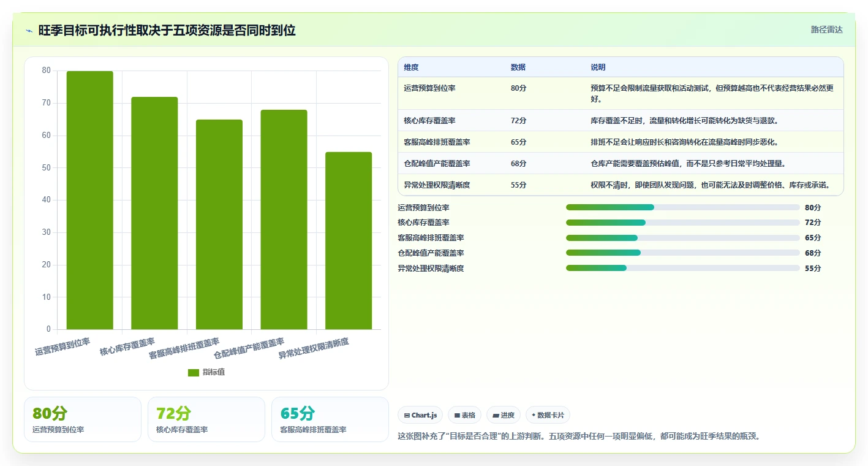Click the x-axis label 运营预算到位率 under the chart
Viewport: 868px width, 466px height.
point(63,346)
